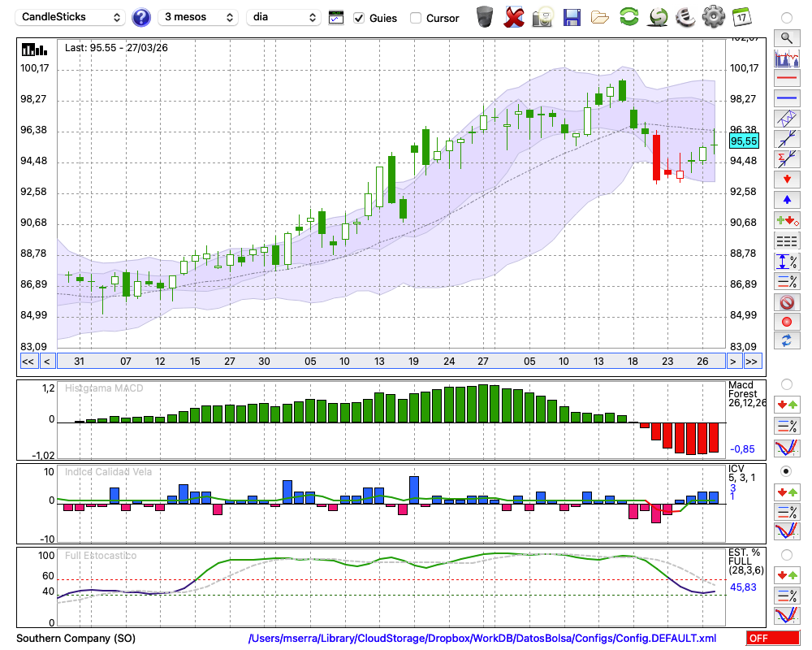Select the main chart lines percent tool

787,281
